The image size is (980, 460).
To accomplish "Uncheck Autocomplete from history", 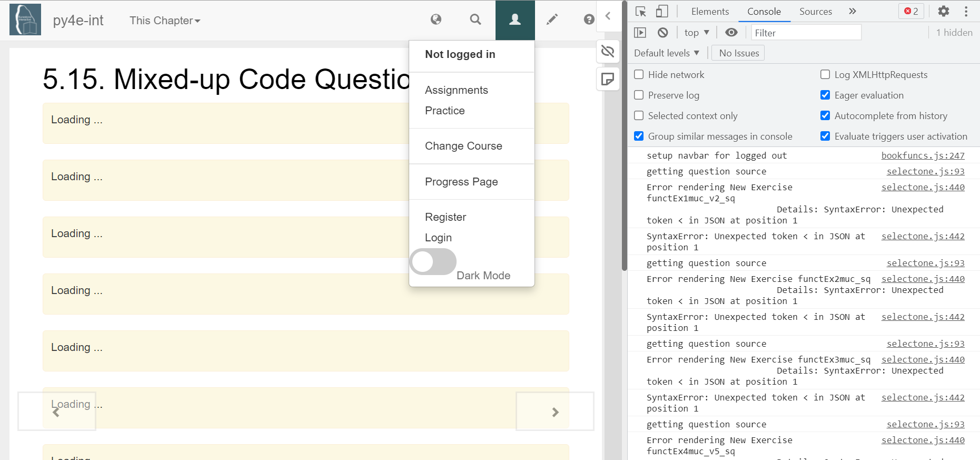I will [x=825, y=115].
